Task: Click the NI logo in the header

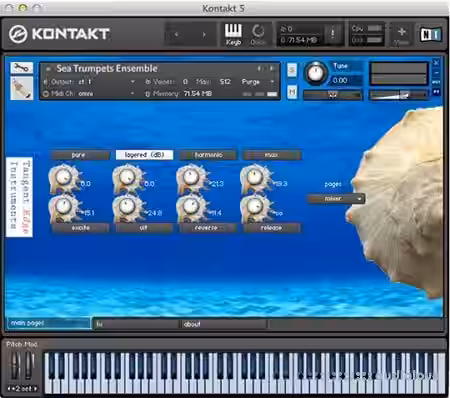Action: tap(430, 34)
